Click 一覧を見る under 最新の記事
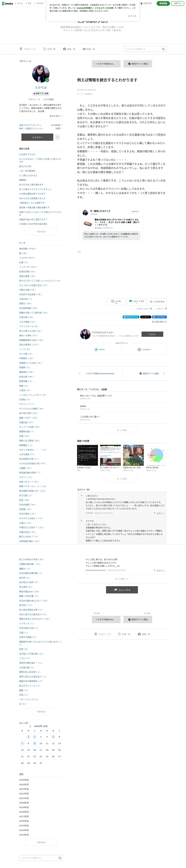This screenshot has height=868, width=186. point(41,232)
